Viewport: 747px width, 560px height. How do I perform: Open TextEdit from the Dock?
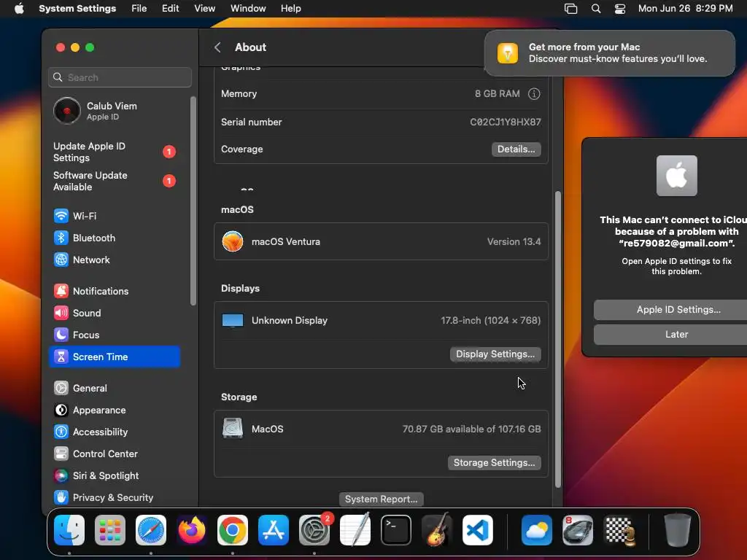coord(355,530)
